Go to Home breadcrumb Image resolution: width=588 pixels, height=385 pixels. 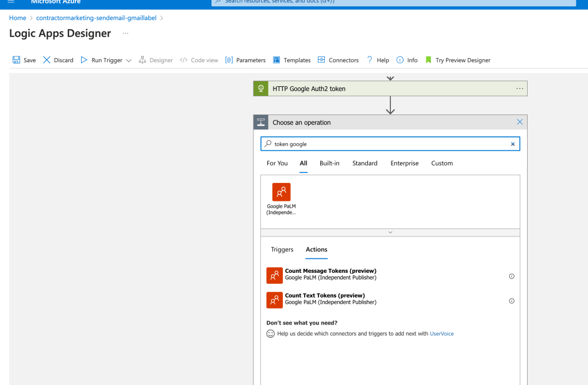18,18
